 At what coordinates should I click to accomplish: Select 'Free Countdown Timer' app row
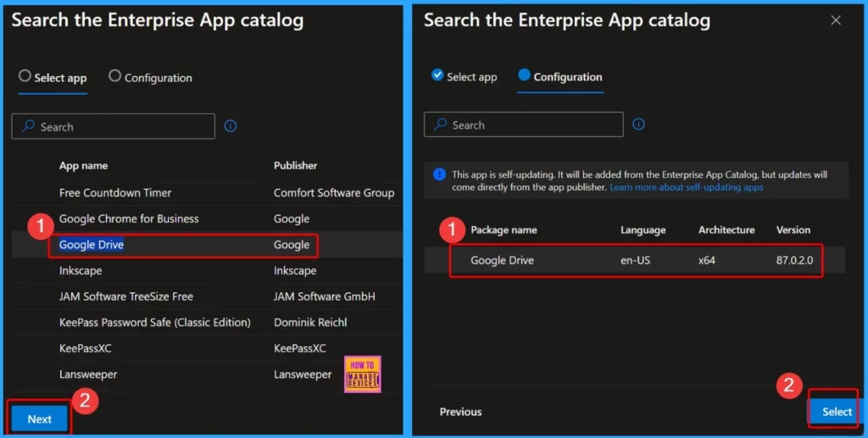207,193
